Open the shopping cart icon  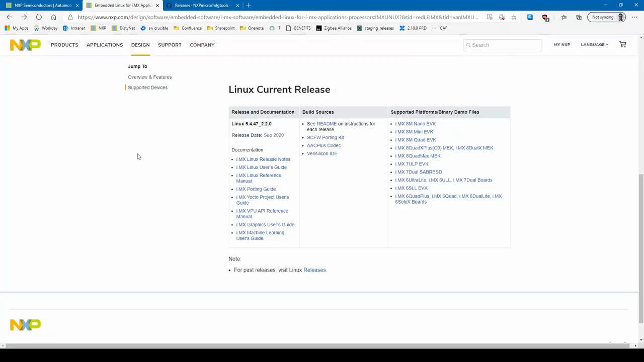pos(623,44)
